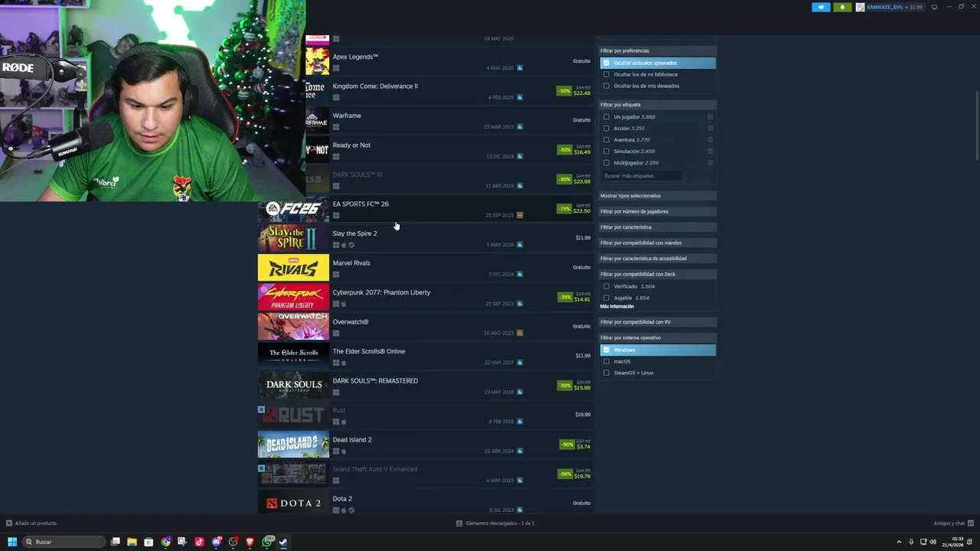Open Discord from the taskbar

(x=216, y=542)
